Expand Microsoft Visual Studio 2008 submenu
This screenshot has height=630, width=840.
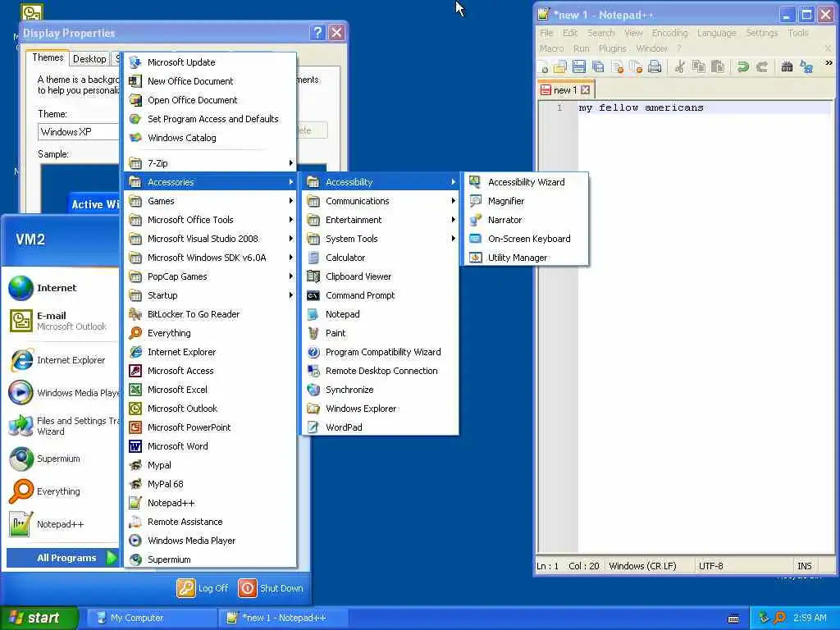211,239
